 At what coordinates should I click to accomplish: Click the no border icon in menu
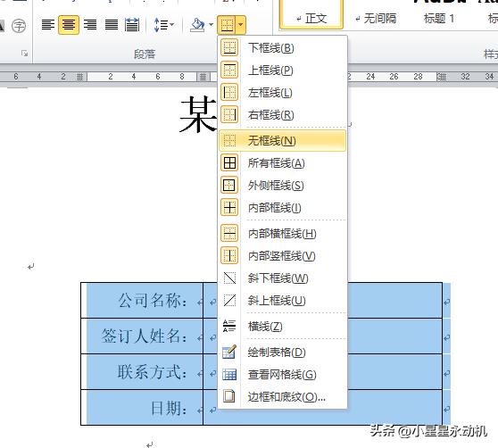(x=229, y=140)
